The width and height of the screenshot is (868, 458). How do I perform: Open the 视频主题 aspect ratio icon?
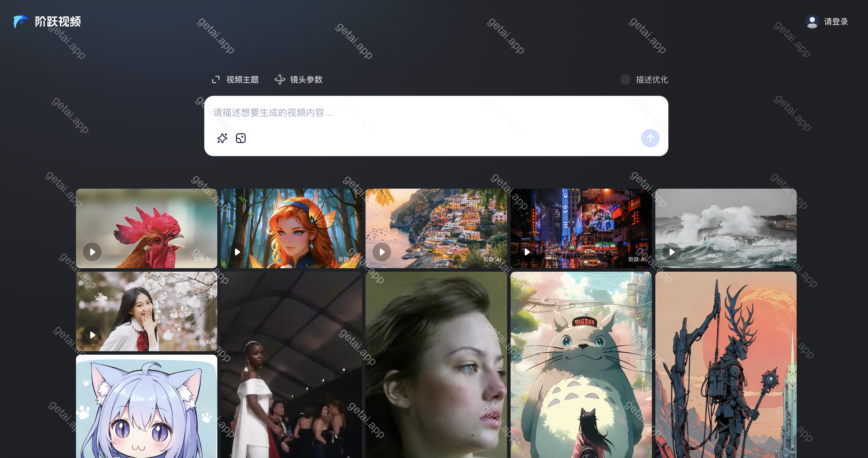coord(216,80)
